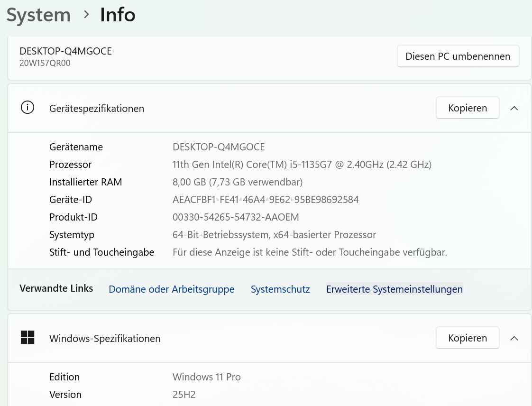This screenshot has height=406, width=532.
Task: Click the Version label
Action: 65,395
